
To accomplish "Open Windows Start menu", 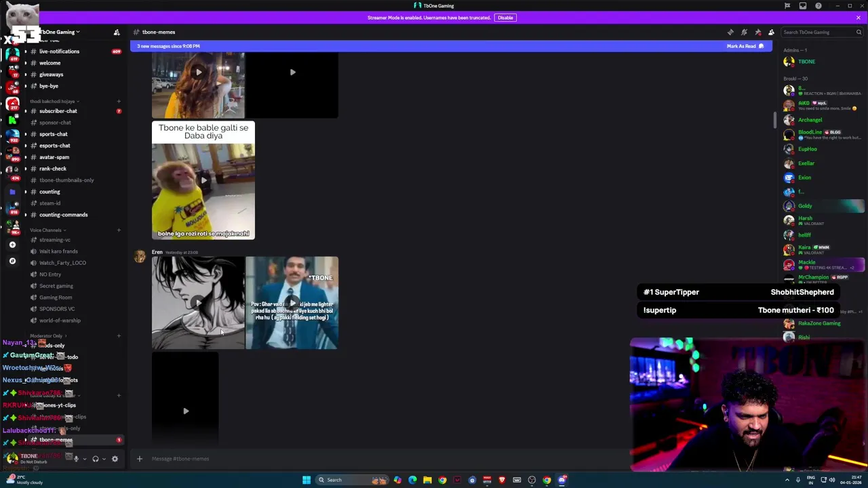I will point(307,480).
